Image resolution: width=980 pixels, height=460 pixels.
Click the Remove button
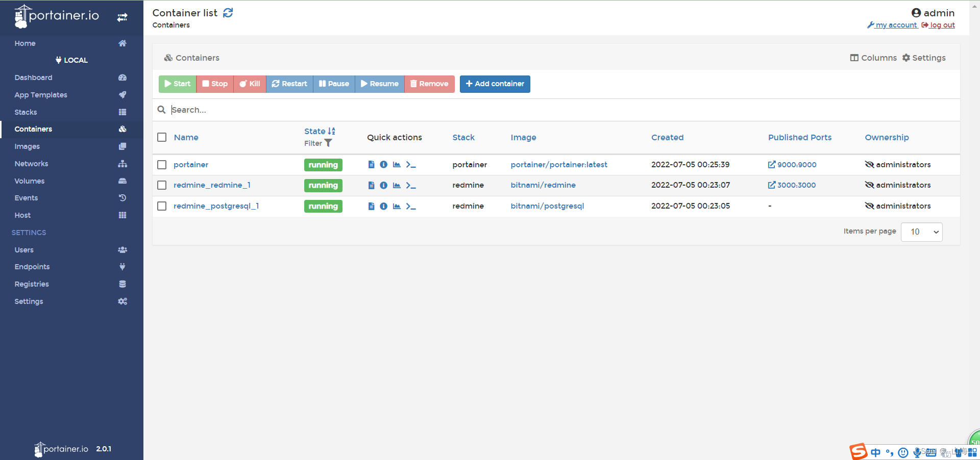pyautogui.click(x=429, y=84)
